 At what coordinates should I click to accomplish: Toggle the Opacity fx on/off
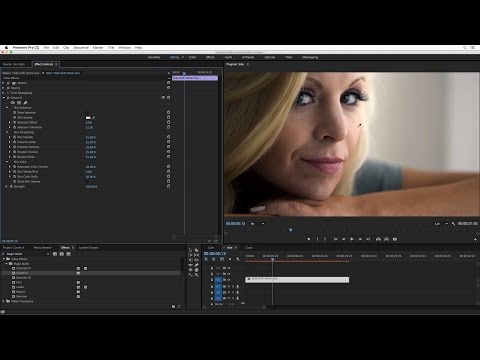pyautogui.click(x=8, y=88)
